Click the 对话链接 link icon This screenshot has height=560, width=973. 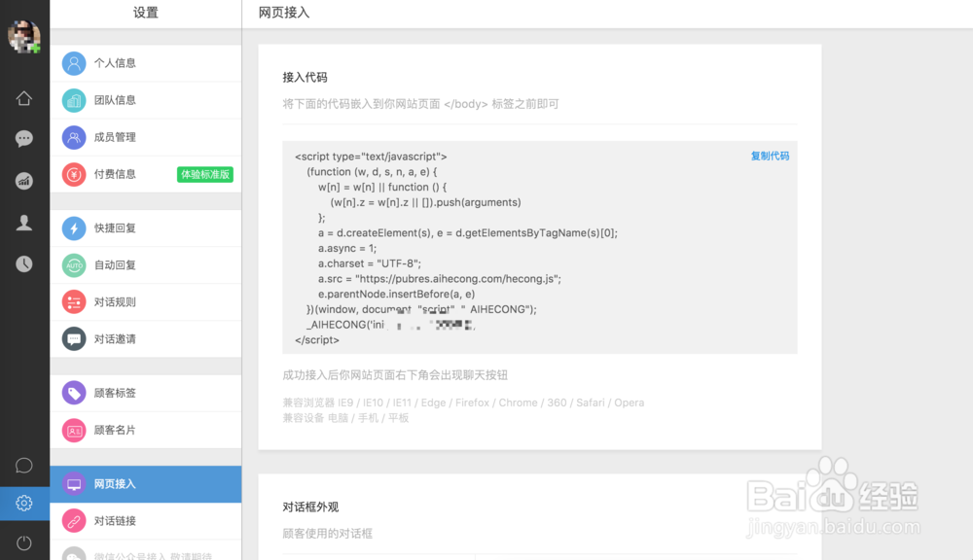74,521
